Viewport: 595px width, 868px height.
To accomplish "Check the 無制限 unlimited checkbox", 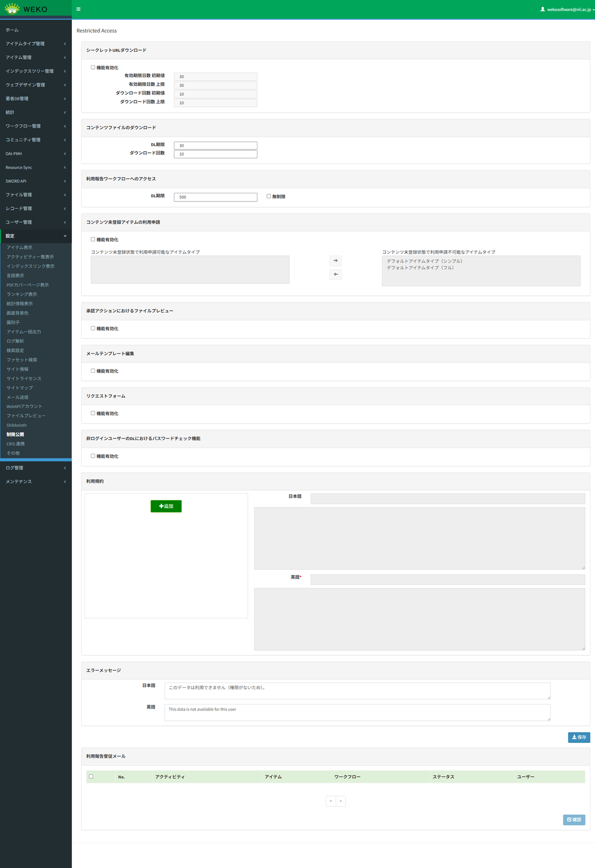I will 269,196.
